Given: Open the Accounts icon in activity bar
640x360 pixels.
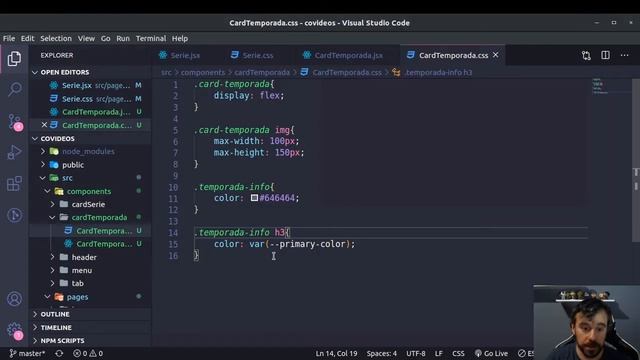Looking at the screenshot, I should (x=14, y=299).
